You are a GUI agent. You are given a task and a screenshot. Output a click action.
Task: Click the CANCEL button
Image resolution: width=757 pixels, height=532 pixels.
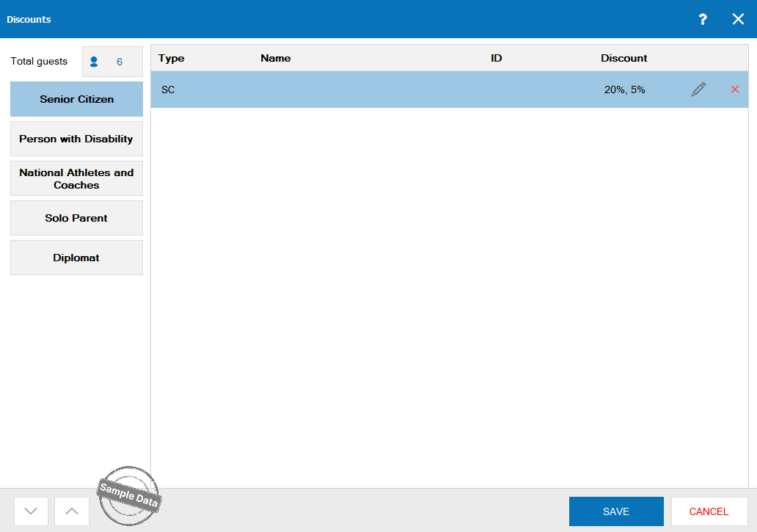709,511
